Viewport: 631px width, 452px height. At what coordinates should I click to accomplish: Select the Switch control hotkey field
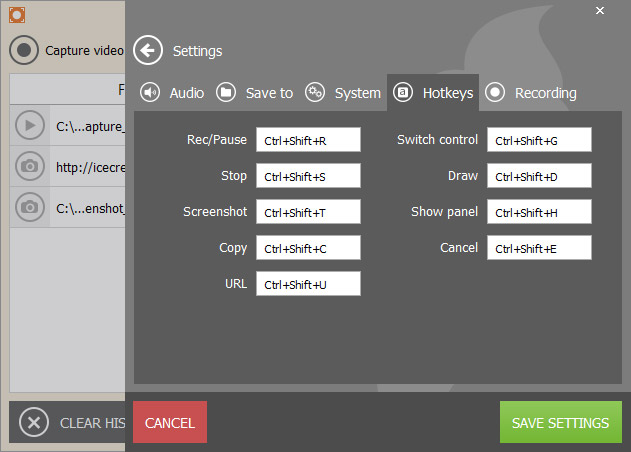click(x=539, y=140)
